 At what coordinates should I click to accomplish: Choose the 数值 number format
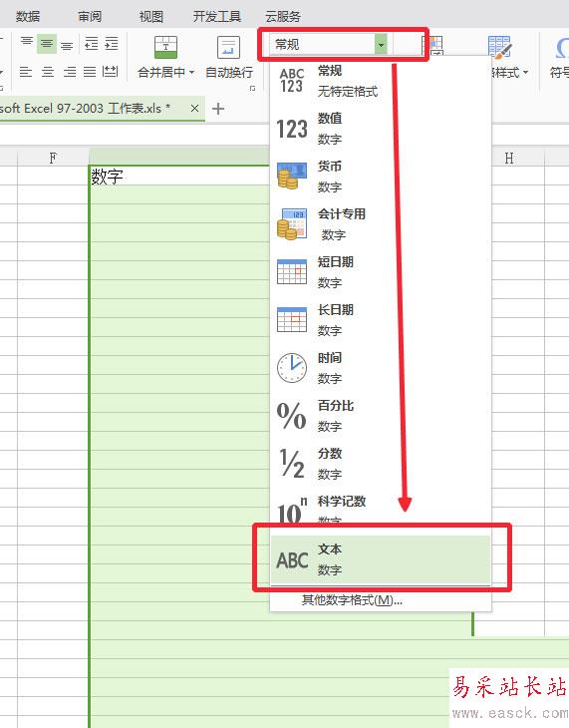point(381,129)
